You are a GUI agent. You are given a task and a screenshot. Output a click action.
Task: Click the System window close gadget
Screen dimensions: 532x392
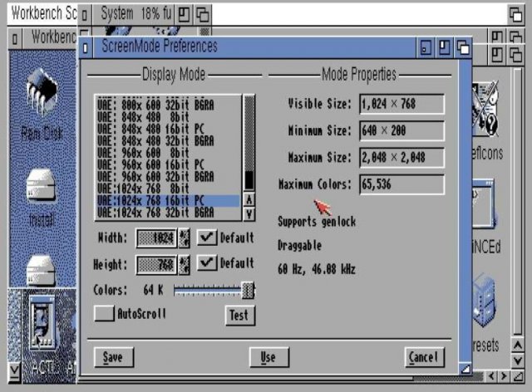coord(85,15)
